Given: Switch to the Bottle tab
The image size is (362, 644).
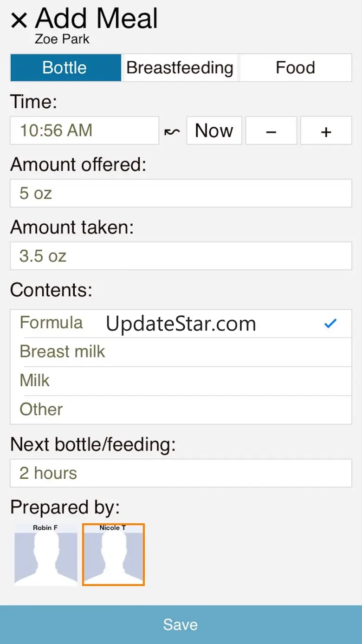Looking at the screenshot, I should [65, 68].
